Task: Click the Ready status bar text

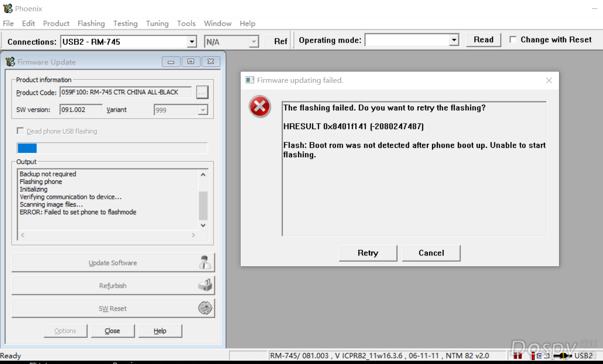Action: 11,356
